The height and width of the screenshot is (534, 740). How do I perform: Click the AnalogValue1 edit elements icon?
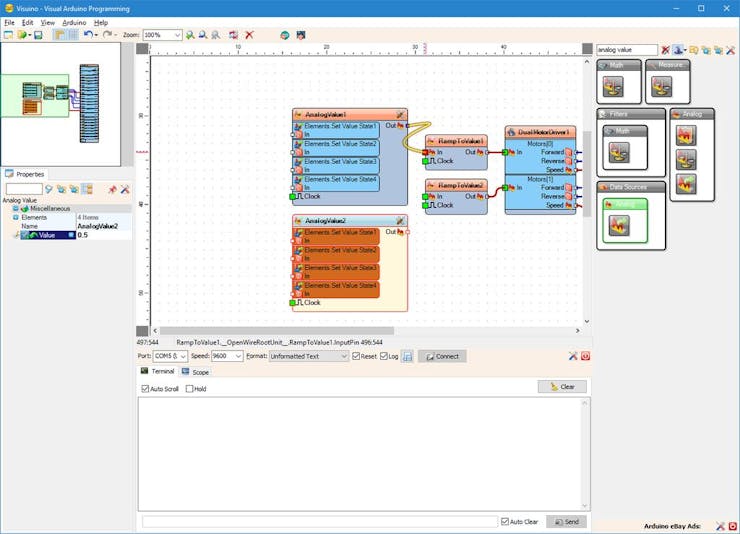click(400, 114)
